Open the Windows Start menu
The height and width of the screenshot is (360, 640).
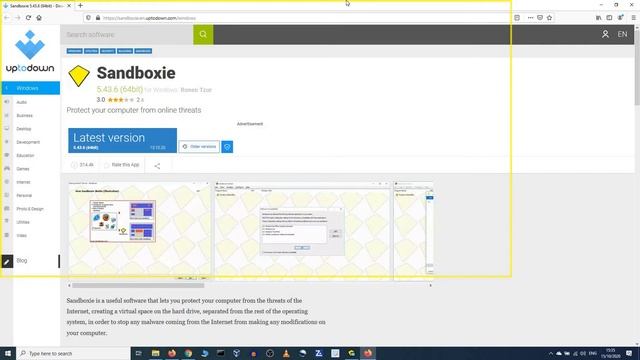(7, 353)
